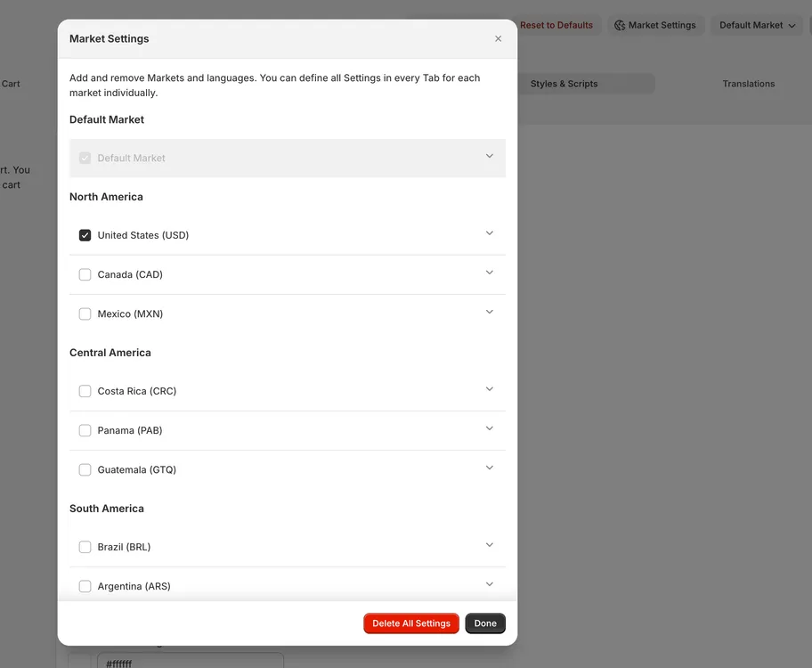Uncheck the United States (USD) market
The height and width of the screenshot is (668, 812).
coord(85,234)
